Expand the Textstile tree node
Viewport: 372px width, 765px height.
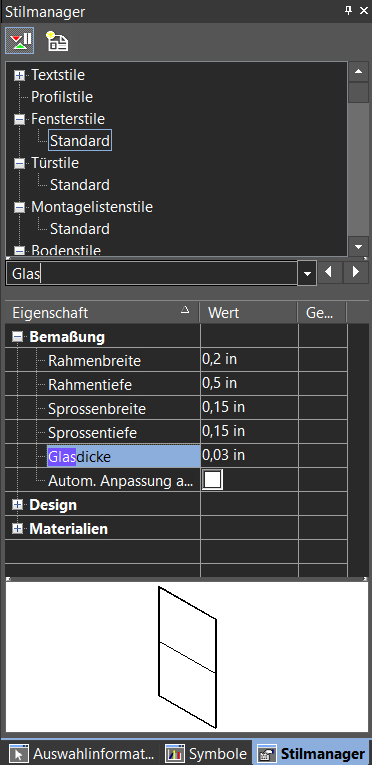pos(20,76)
